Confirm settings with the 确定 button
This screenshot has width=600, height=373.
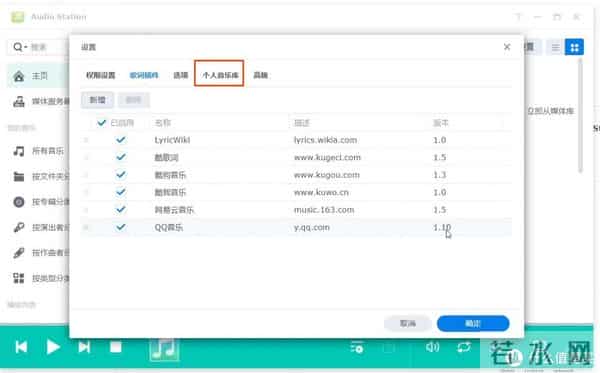(x=473, y=324)
